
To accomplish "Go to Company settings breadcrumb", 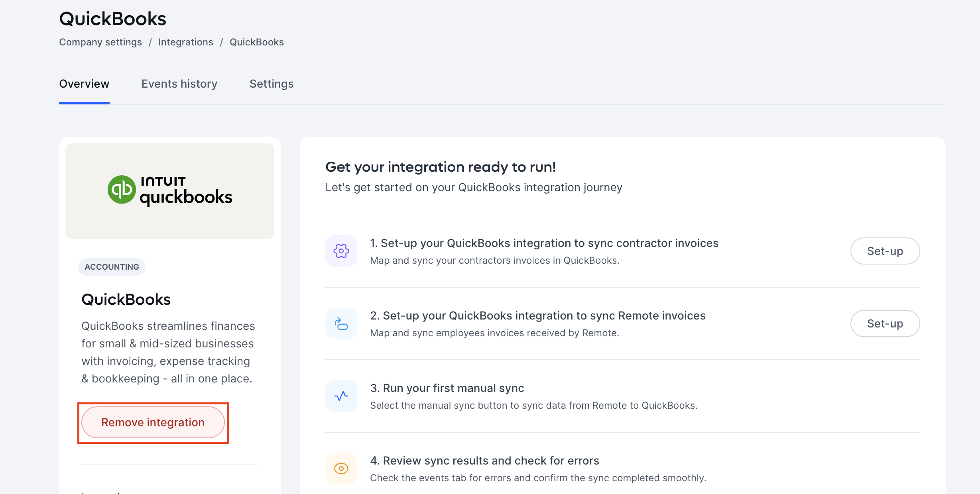I will 100,42.
